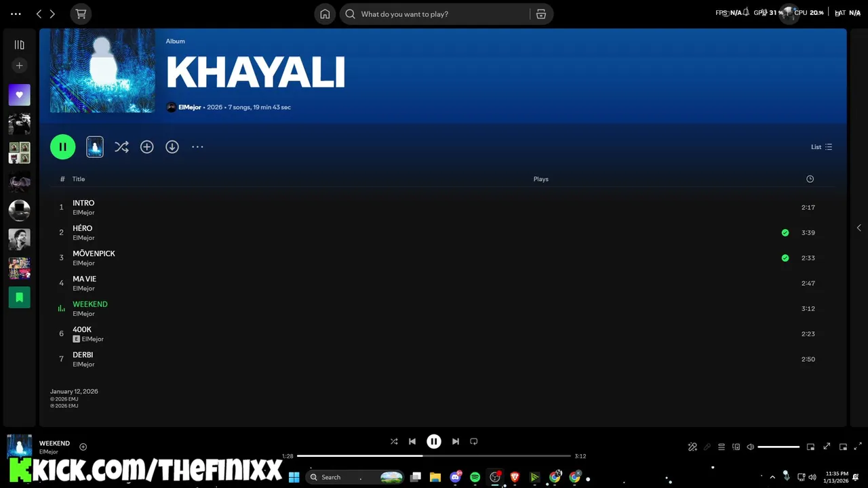Expand Your Library sidebar
868x488 pixels.
pyautogui.click(x=19, y=45)
